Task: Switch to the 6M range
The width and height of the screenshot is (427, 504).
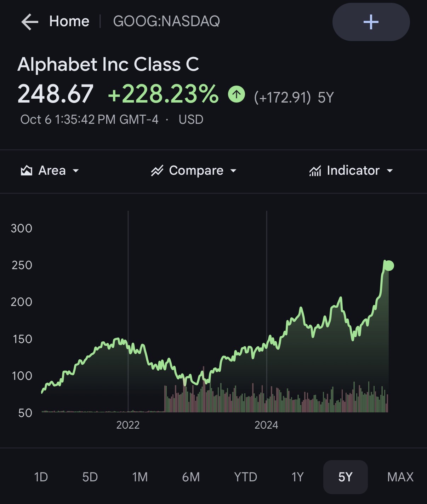Action: (191, 477)
